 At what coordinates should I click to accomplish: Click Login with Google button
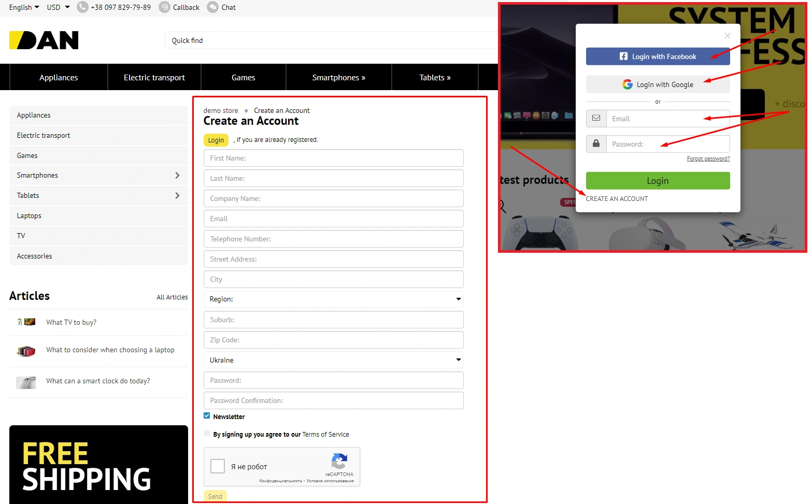coord(658,84)
